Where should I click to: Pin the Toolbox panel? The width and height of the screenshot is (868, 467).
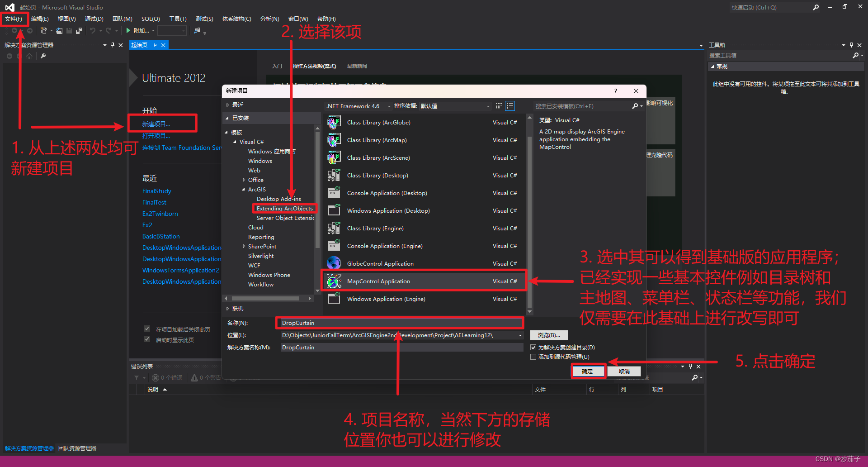pos(851,45)
